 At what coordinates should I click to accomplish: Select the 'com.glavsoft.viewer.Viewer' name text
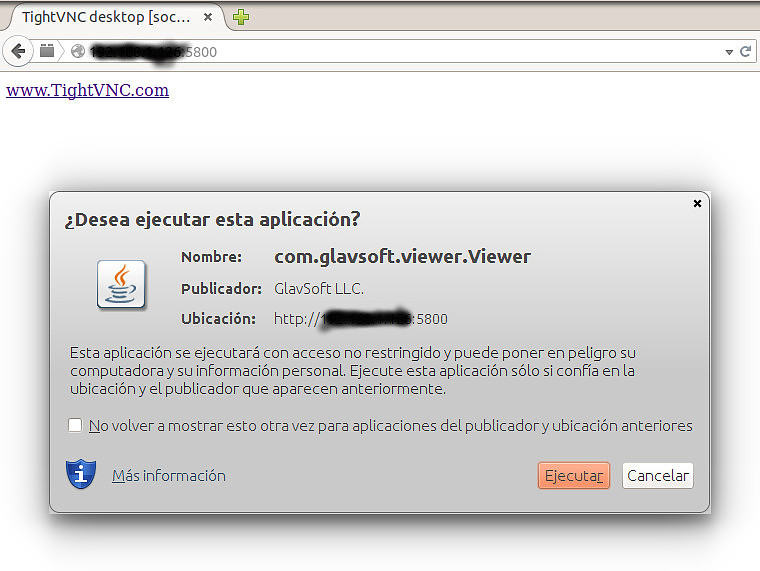point(402,257)
